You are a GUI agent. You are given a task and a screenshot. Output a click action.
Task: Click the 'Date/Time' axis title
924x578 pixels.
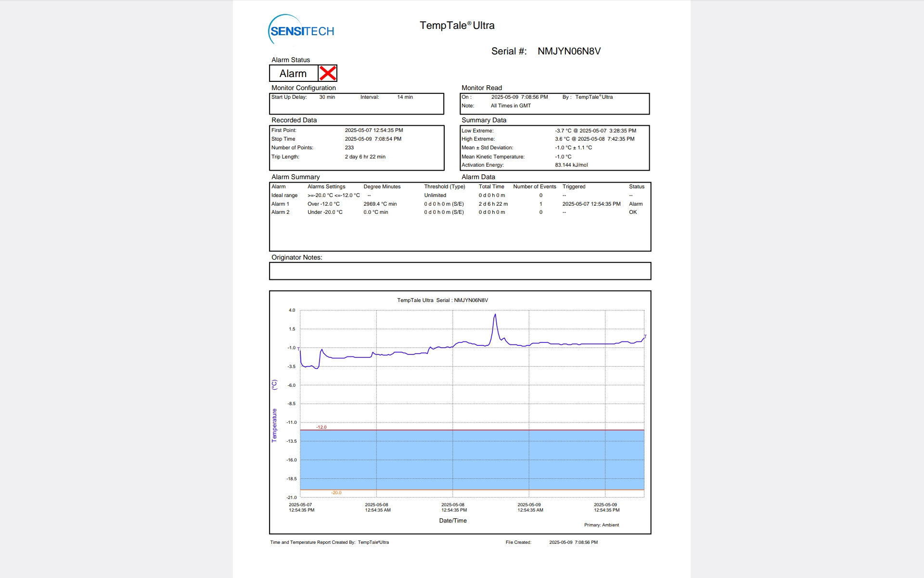click(452, 521)
